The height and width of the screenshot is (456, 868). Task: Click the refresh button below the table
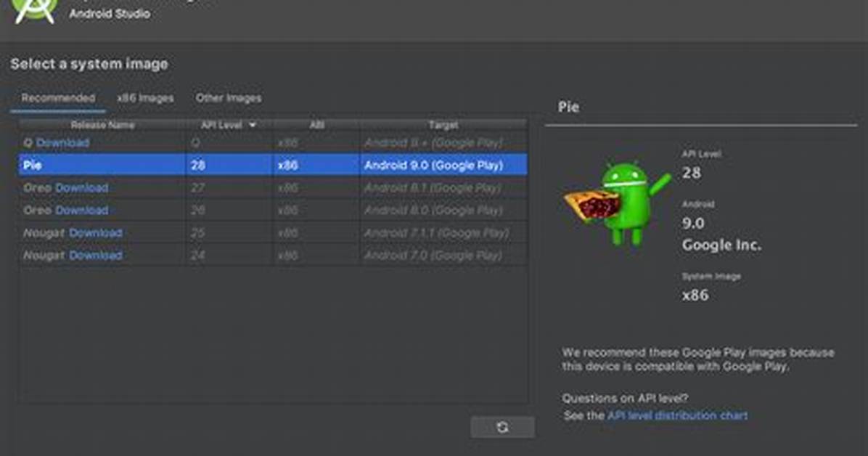pos(503,427)
